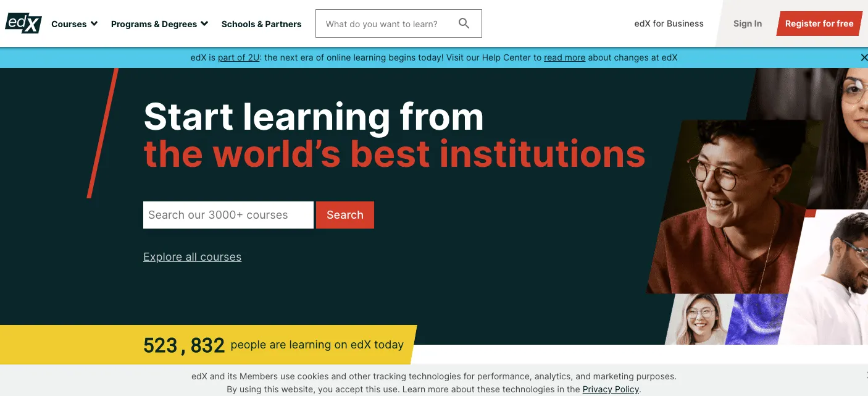Click the edX logo

coord(23,23)
